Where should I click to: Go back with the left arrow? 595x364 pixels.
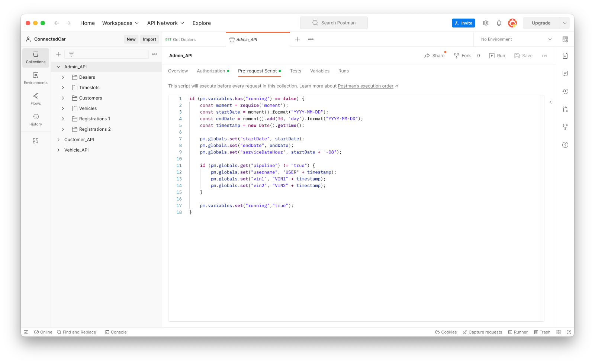57,23
